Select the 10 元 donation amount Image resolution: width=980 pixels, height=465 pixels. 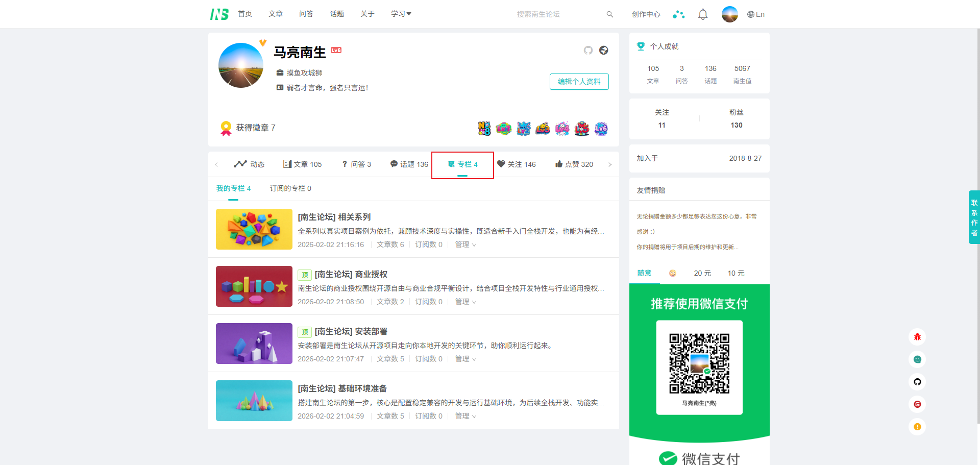pyautogui.click(x=736, y=273)
